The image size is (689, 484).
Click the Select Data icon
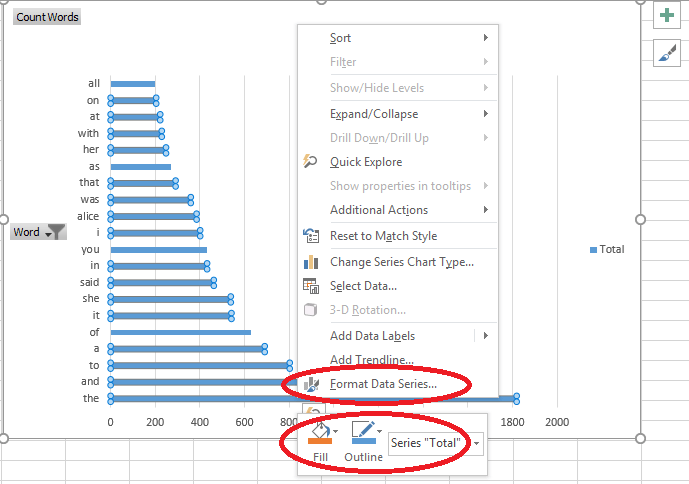coord(310,286)
